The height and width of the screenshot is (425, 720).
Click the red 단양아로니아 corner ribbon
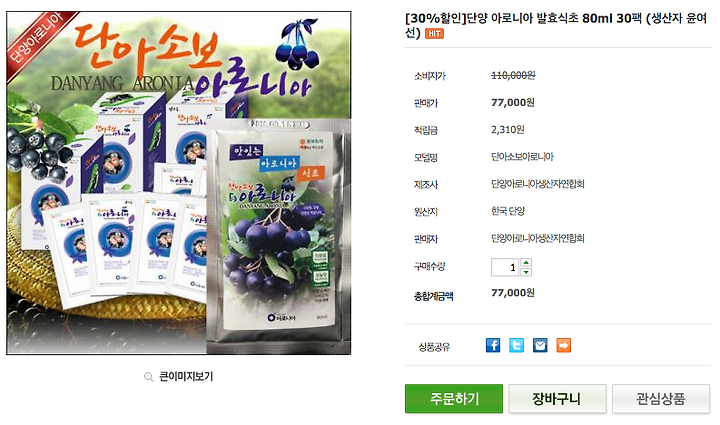(38, 41)
